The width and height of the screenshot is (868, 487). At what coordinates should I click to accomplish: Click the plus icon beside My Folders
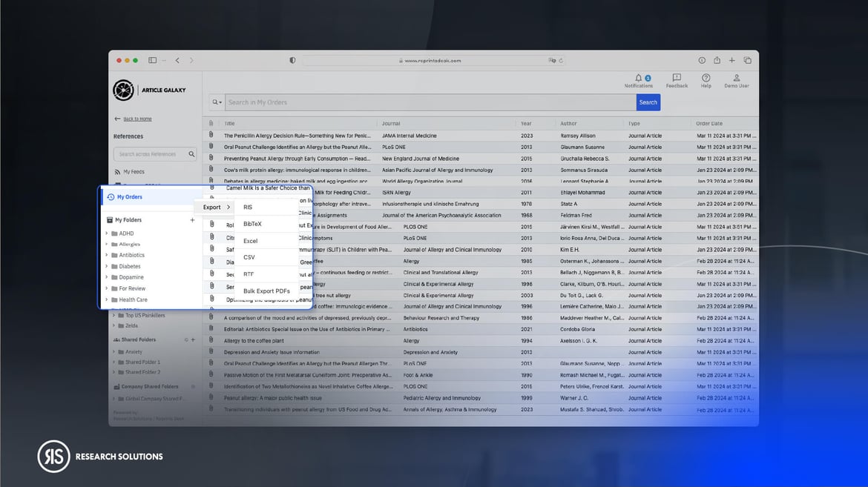192,220
